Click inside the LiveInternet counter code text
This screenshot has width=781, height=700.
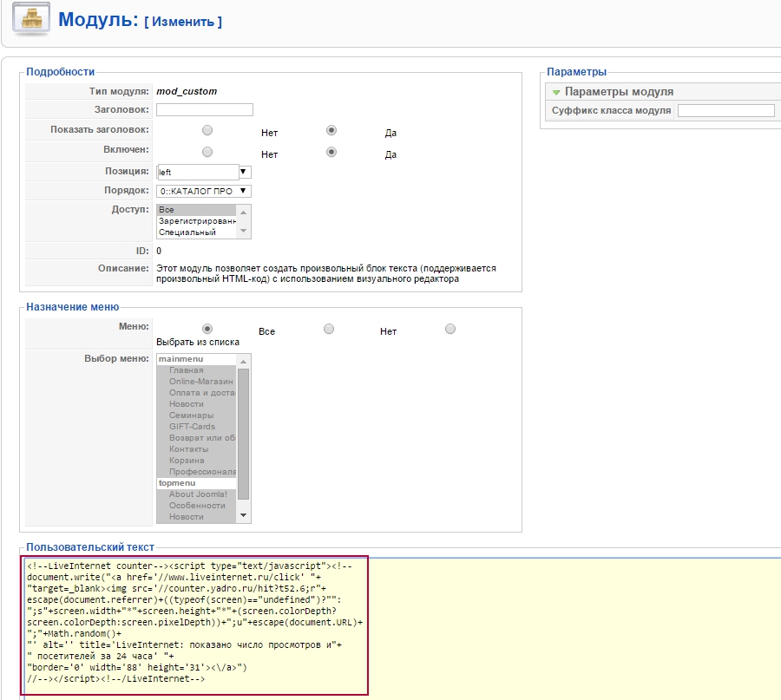(x=194, y=622)
